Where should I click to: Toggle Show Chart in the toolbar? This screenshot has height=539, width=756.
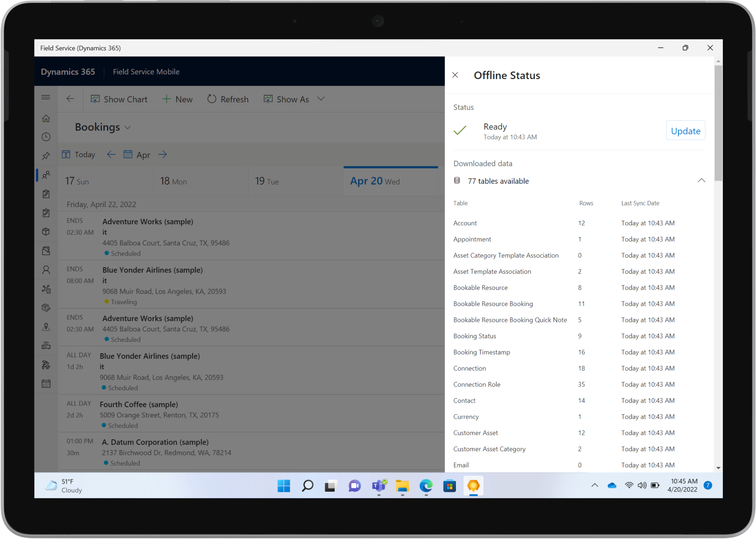[119, 99]
